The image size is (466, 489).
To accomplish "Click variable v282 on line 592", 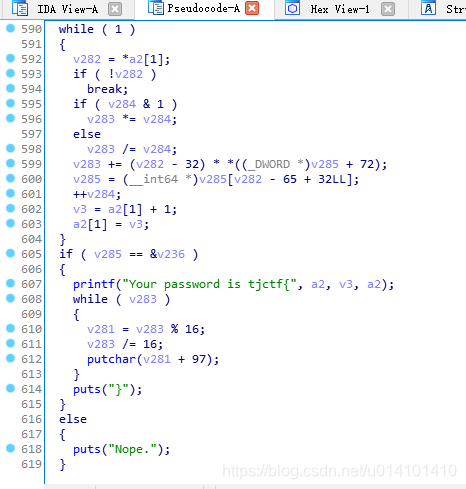I will (87, 59).
